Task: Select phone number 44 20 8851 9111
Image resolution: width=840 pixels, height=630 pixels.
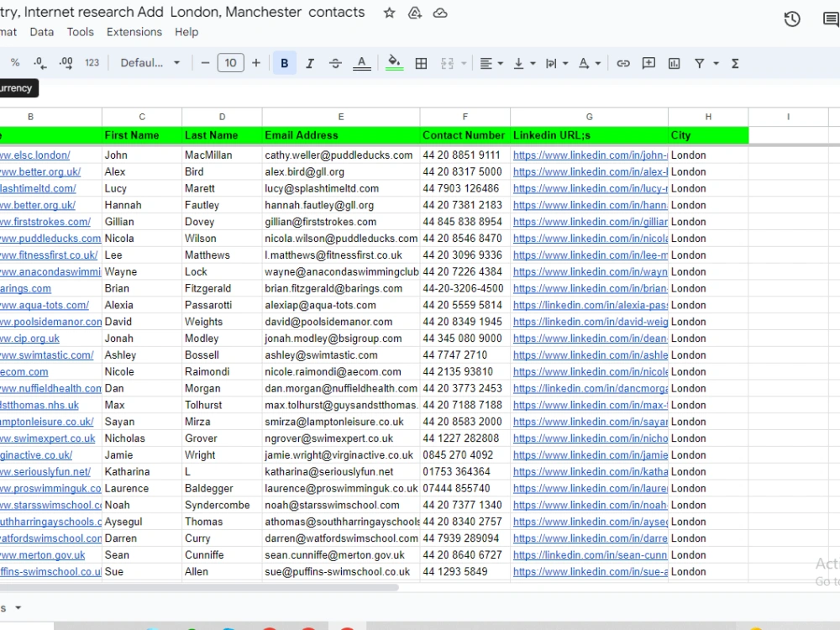Action: (465, 155)
